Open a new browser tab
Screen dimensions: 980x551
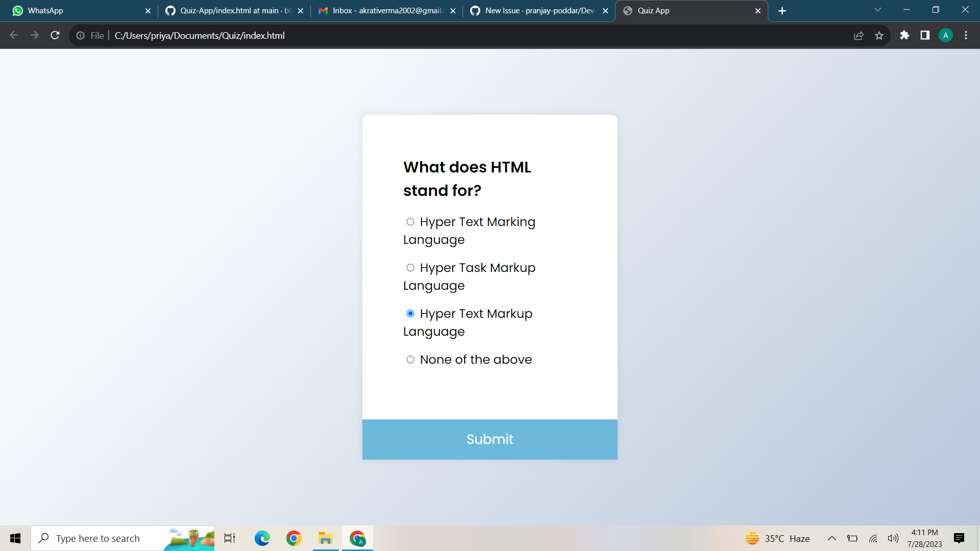pos(782,11)
